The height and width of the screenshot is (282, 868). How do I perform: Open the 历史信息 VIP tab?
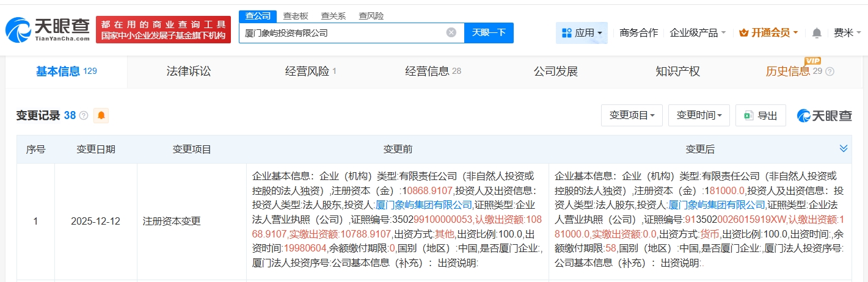click(800, 71)
